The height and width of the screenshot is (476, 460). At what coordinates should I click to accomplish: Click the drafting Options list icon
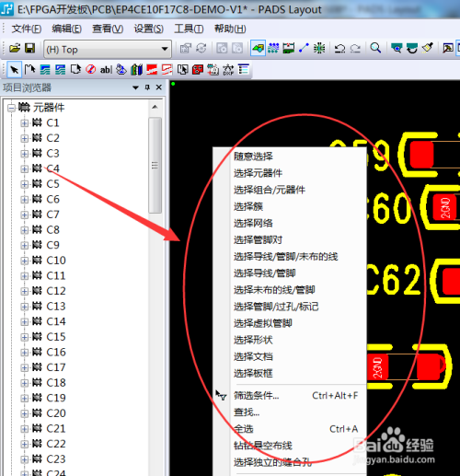click(244, 70)
